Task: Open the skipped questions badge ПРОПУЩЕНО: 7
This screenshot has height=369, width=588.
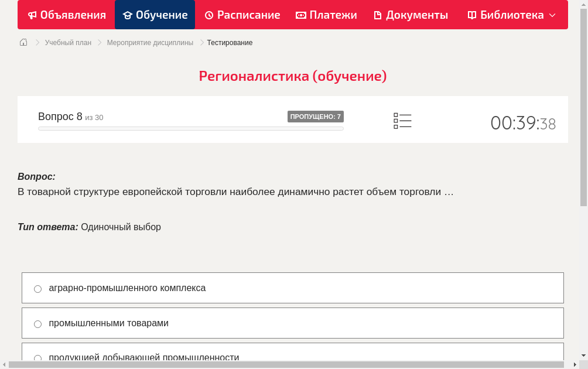Action: tap(316, 117)
